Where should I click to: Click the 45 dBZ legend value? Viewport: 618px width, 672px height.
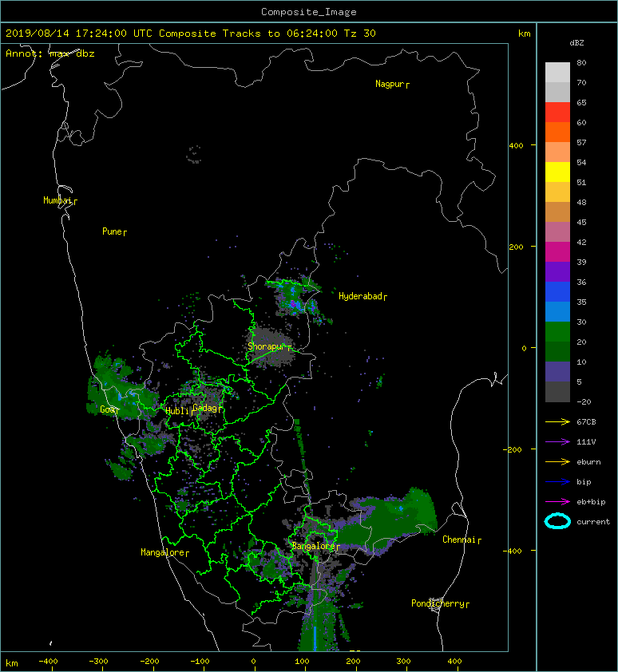(581, 223)
